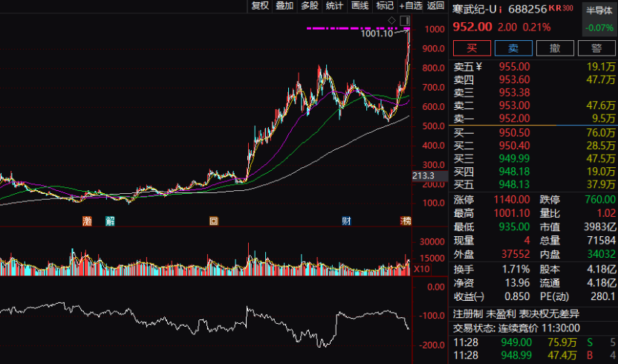Viewport: 618px width, 364px height.
Task: Select the 卖二 price 953.00
Action: (514, 105)
